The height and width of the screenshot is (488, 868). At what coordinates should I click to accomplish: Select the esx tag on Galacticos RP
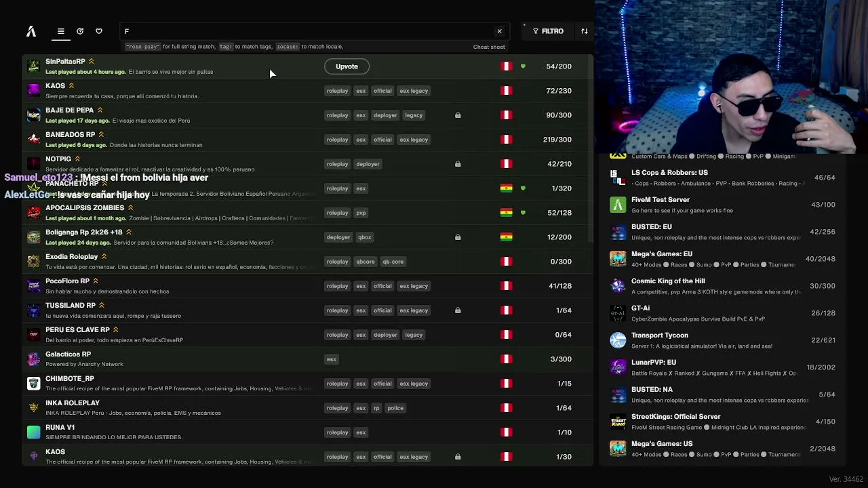click(332, 359)
